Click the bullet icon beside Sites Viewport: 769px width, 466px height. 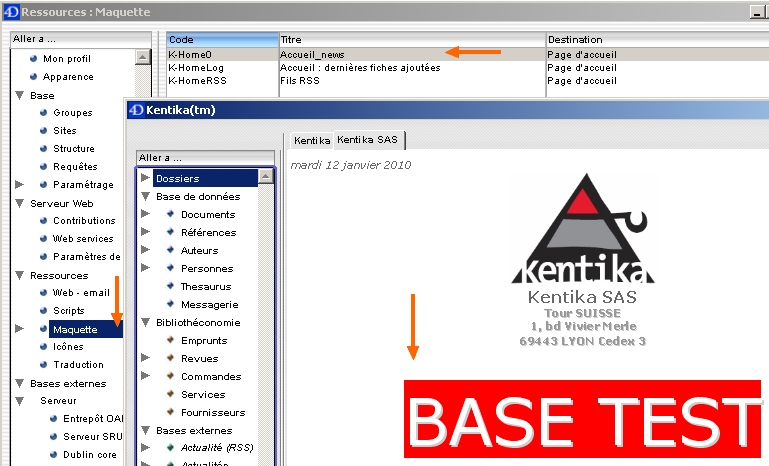[x=44, y=130]
